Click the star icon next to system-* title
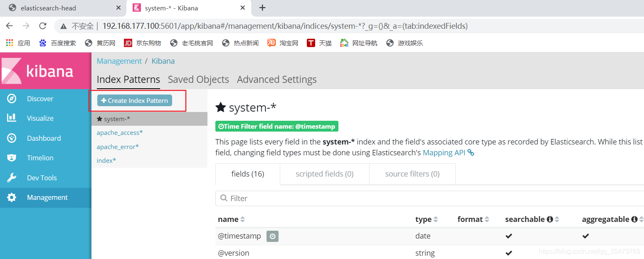The image size is (644, 259). pyautogui.click(x=221, y=107)
